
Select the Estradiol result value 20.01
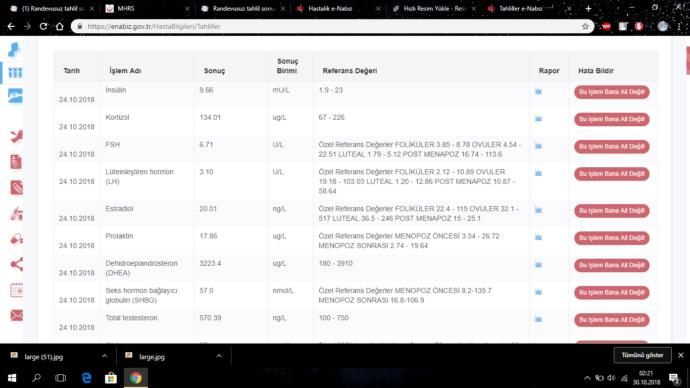pyautogui.click(x=208, y=209)
